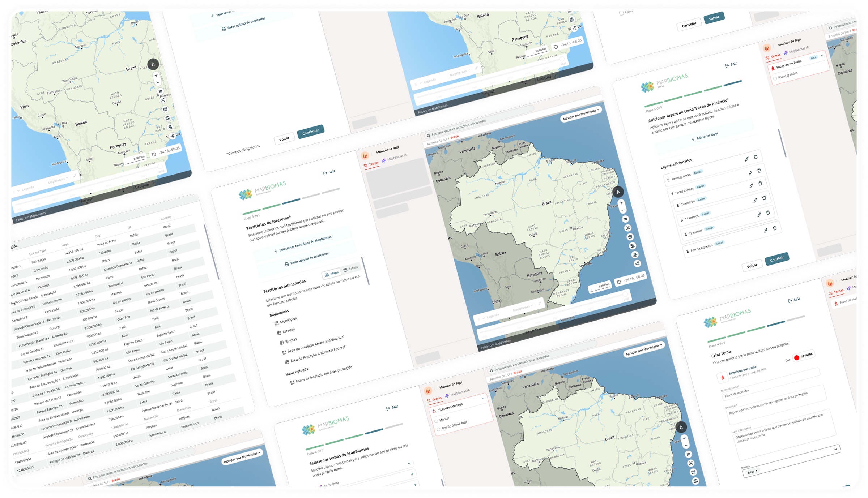The image size is (868, 498).
Task: Edit the Focos médios layer
Action: (750, 173)
